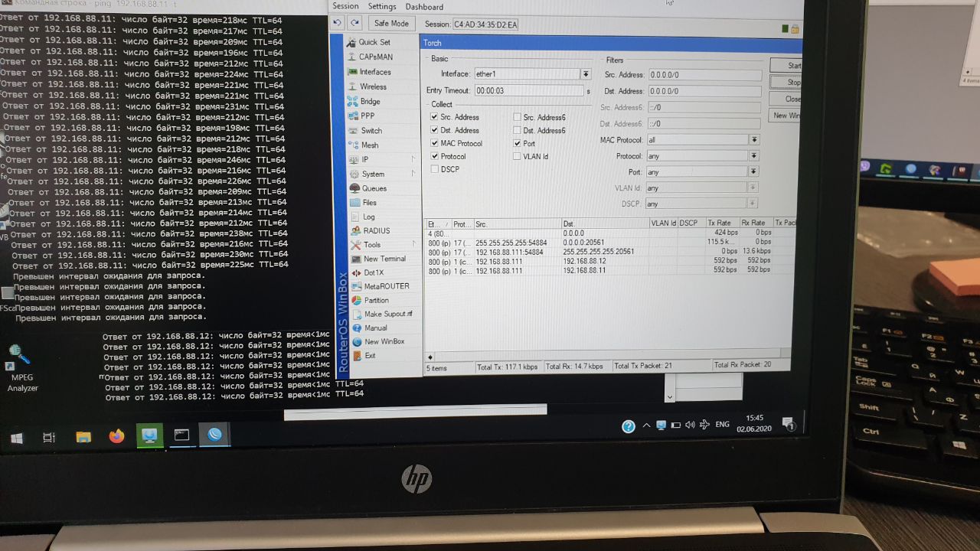Show hidden system tray icons

[646, 425]
